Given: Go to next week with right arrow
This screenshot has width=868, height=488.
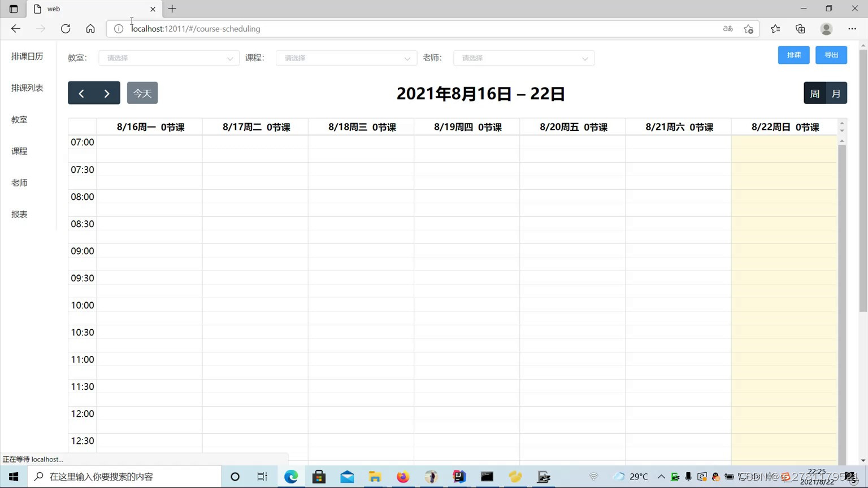Looking at the screenshot, I should pos(107,93).
